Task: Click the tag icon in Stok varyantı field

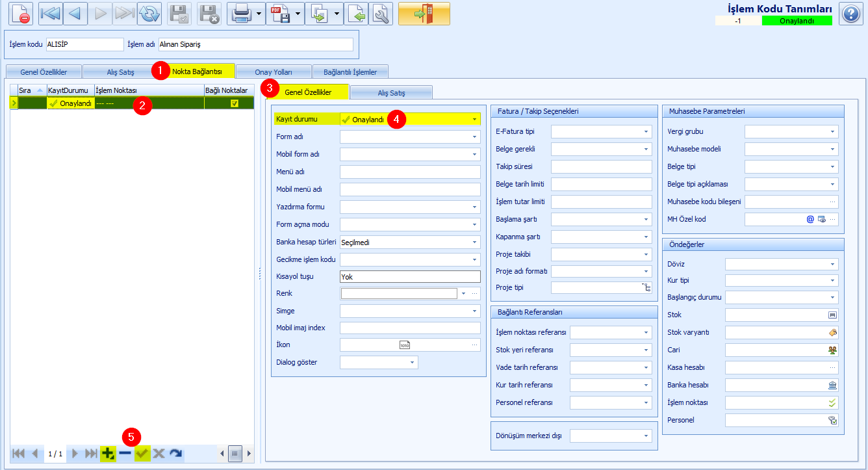Action: (x=832, y=332)
